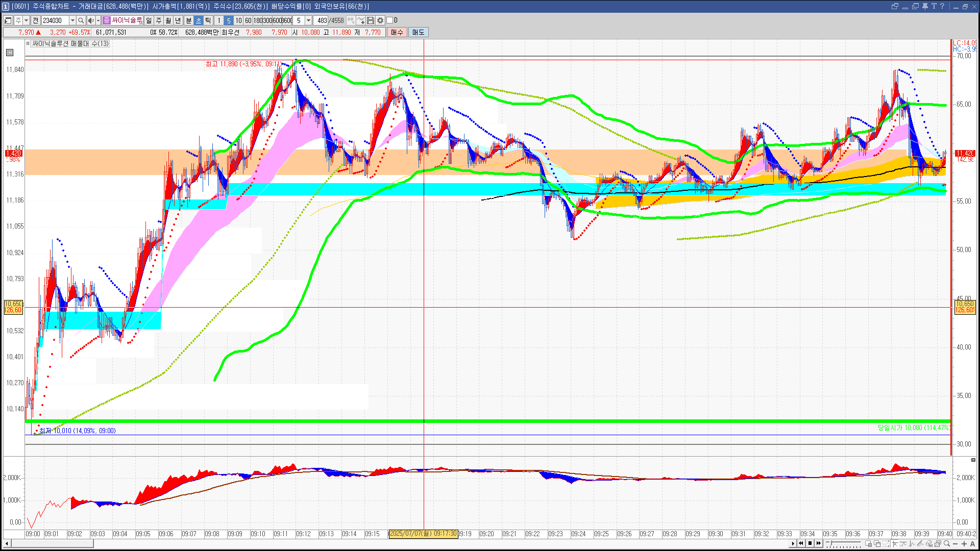Click the 매수 buy button
Viewport: 980px width, 551px height.
pyautogui.click(x=397, y=32)
